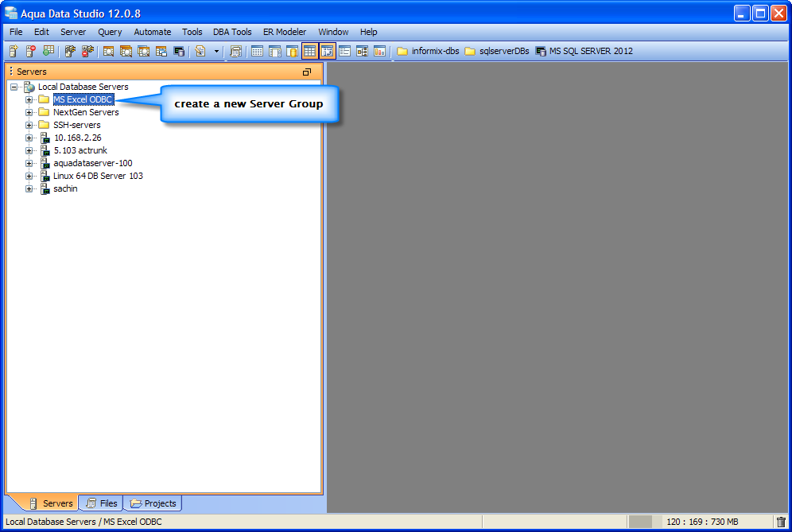Image resolution: width=792 pixels, height=532 pixels.
Task: Click the grid icon with green circle
Action: coord(49,51)
